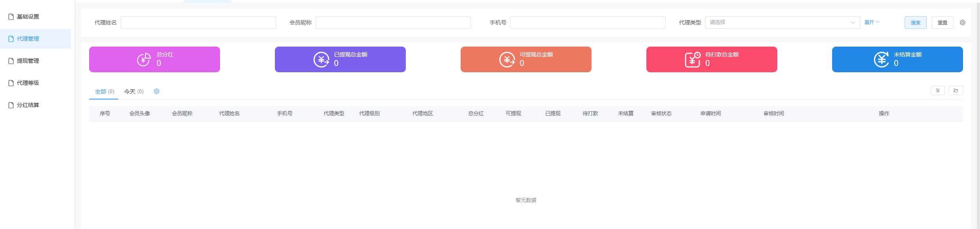Go to 提现管理 page
This screenshot has width=980, height=229.
[35, 61]
